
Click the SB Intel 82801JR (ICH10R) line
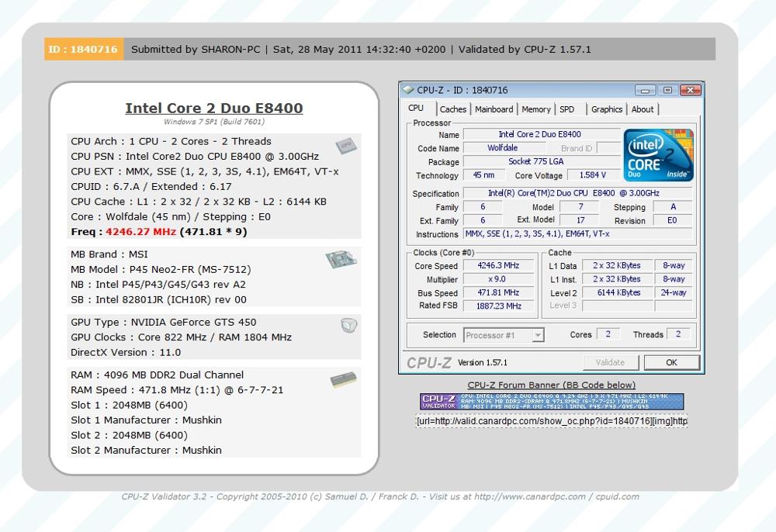(x=158, y=299)
